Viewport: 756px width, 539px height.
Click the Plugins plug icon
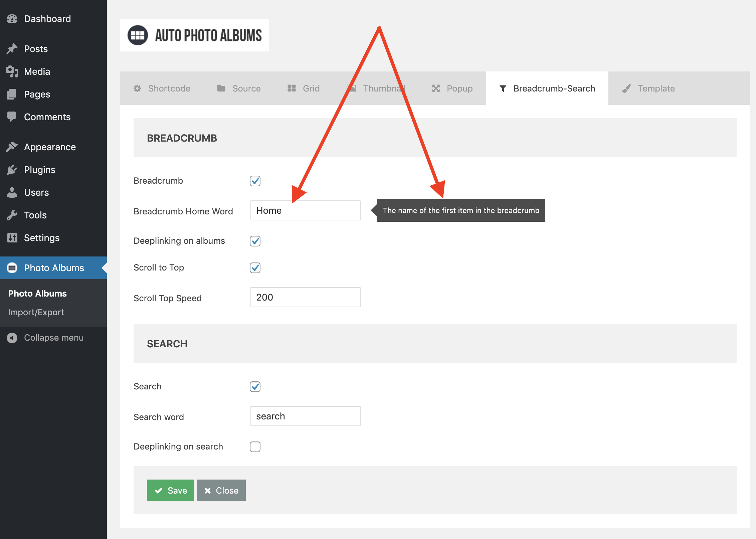(x=12, y=170)
